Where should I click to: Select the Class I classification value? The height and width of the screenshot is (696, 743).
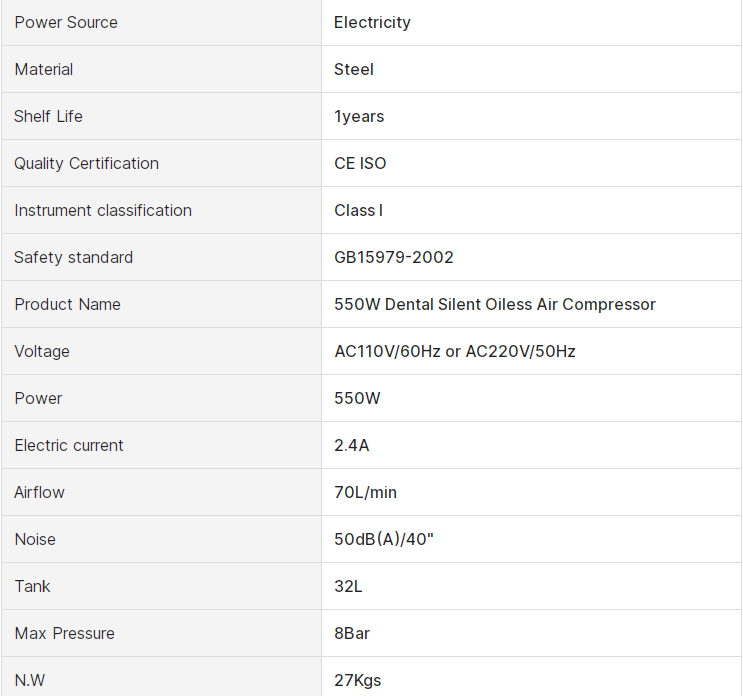[358, 210]
